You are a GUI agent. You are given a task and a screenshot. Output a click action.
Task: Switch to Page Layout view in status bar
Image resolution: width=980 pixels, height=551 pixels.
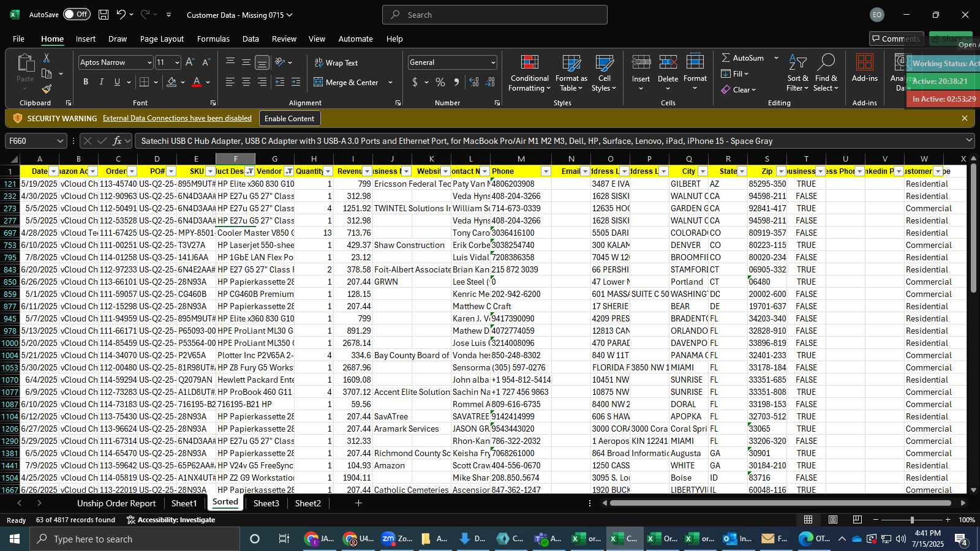833,520
